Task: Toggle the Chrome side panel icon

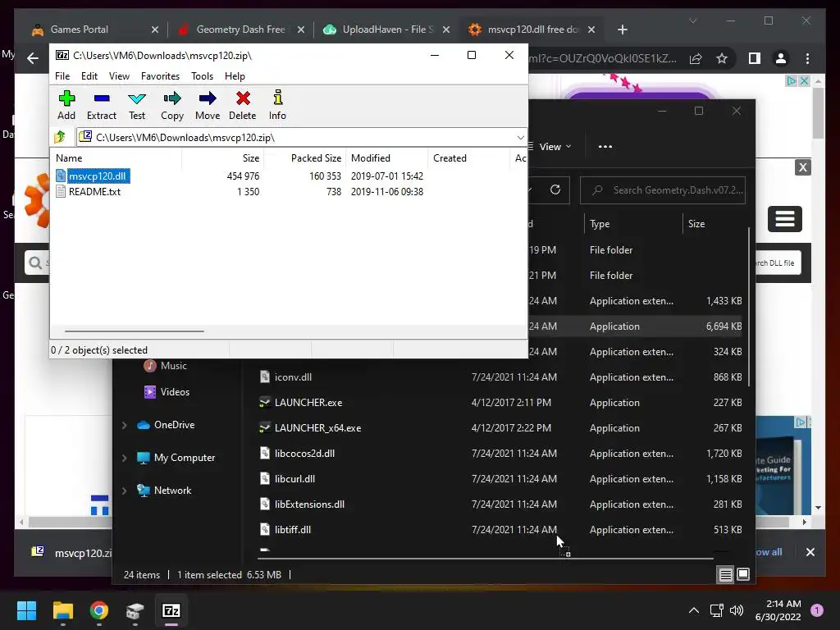Action: click(x=755, y=58)
